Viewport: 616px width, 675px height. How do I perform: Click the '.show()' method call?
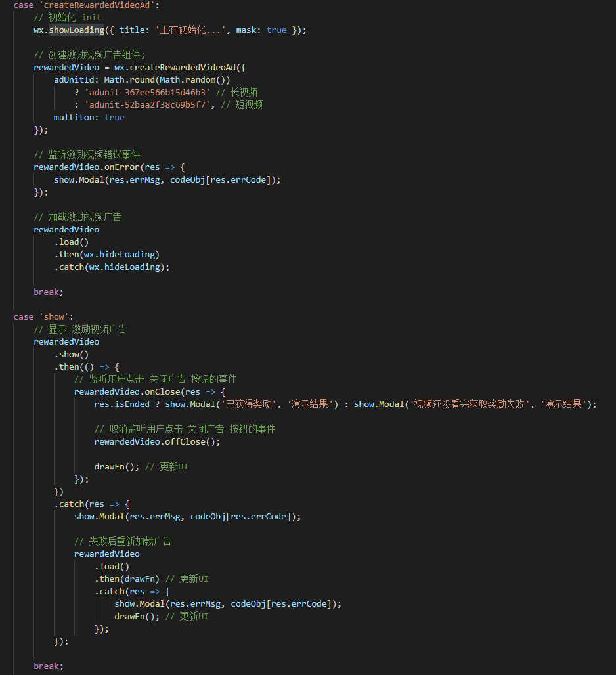(x=72, y=355)
